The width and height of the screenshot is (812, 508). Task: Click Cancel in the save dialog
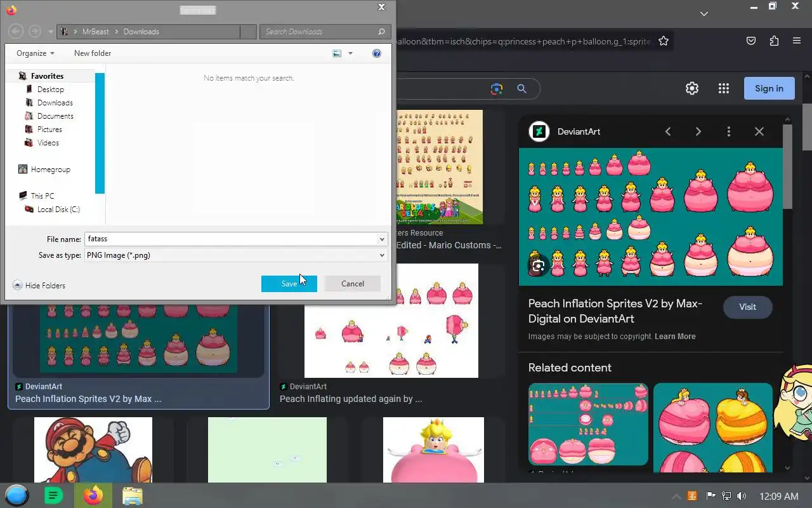click(x=353, y=284)
